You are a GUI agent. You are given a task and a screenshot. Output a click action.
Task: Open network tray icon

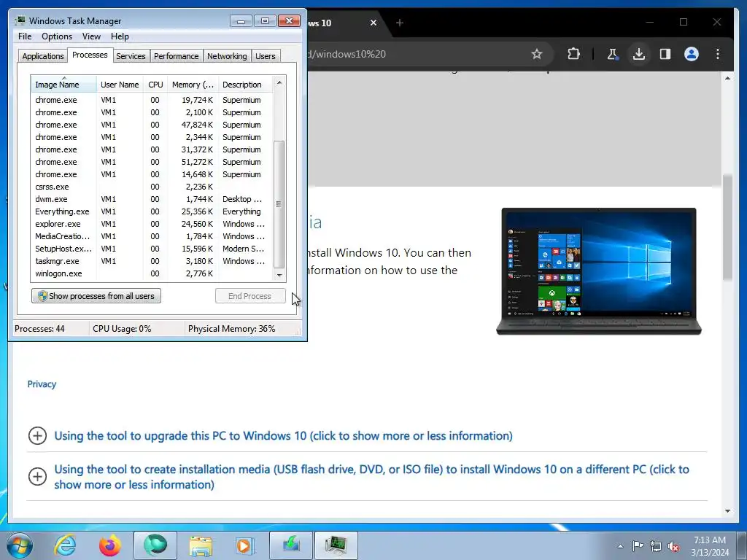656,546
